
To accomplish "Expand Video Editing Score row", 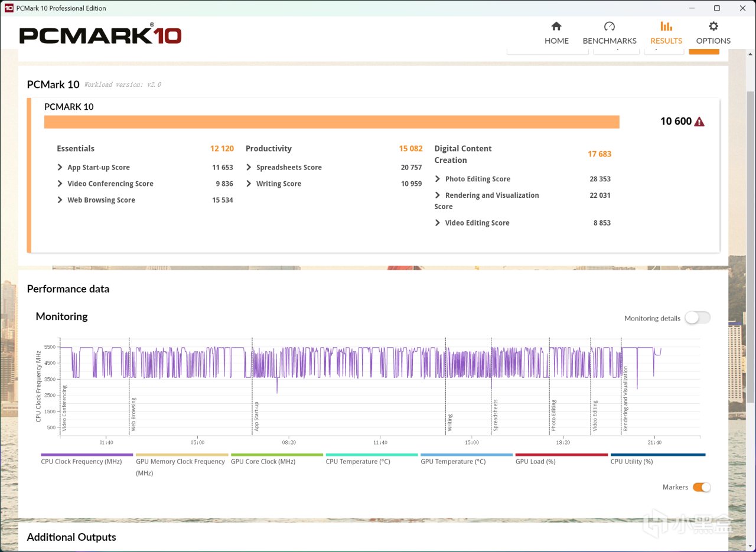I will 472,223.
